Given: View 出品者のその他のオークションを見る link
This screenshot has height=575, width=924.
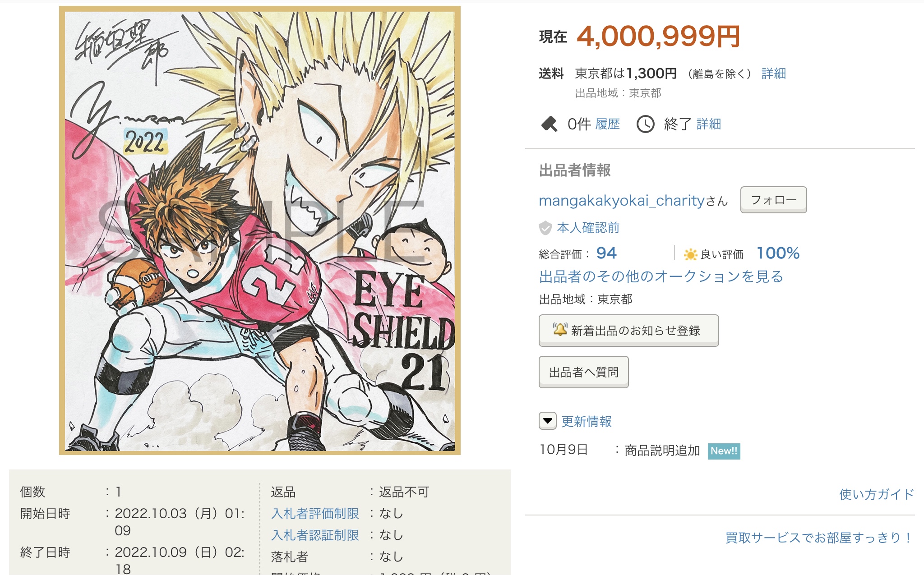Looking at the screenshot, I should tap(661, 276).
